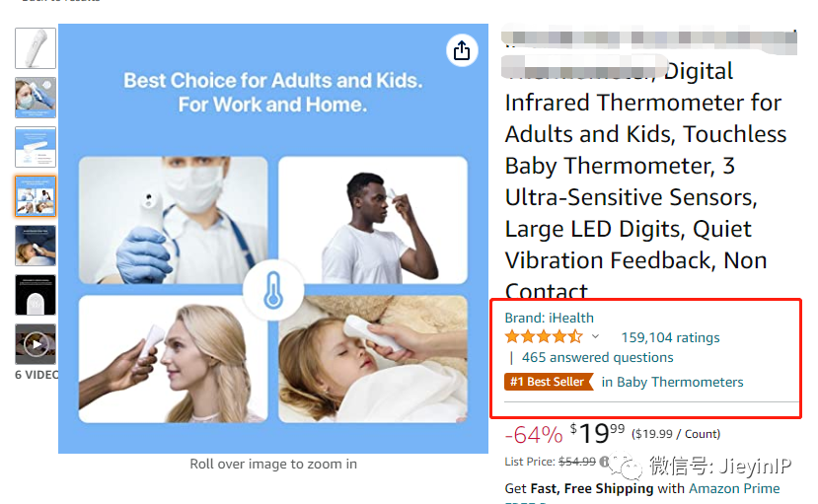Select the black background thermometer thumbnail
The height and width of the screenshot is (504, 818).
click(x=36, y=295)
